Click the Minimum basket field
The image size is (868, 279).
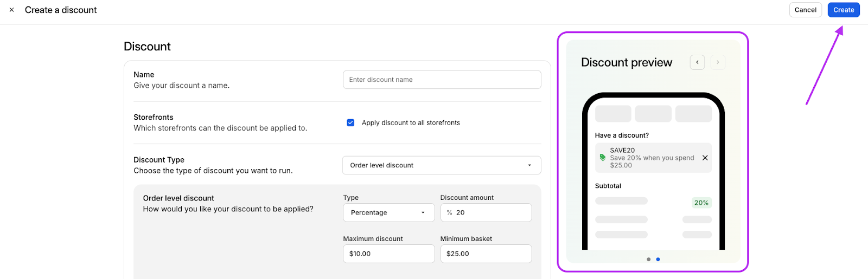click(x=486, y=254)
